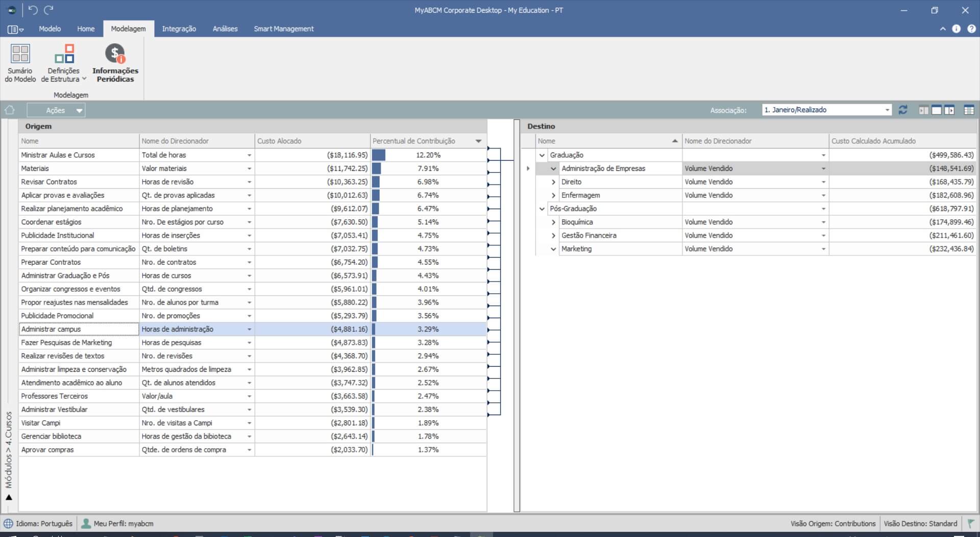
Task: Open the Ações dropdown button
Action: pyautogui.click(x=56, y=110)
